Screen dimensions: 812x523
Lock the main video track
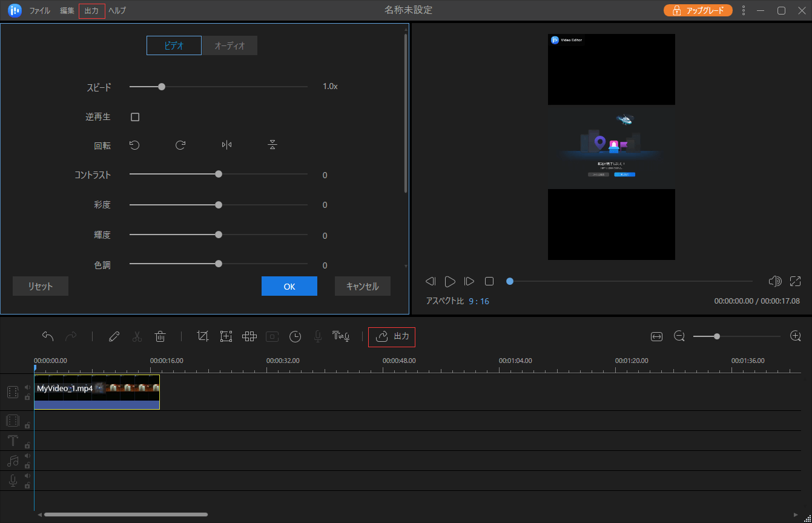pyautogui.click(x=27, y=397)
